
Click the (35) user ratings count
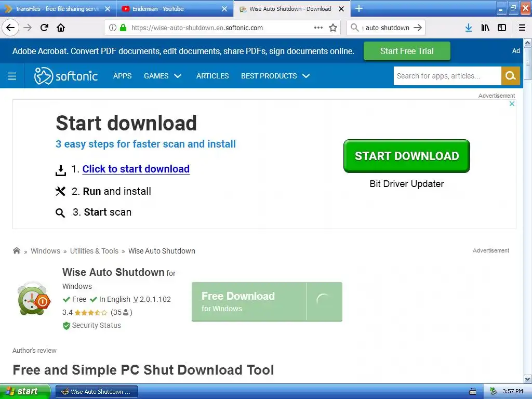(122, 312)
